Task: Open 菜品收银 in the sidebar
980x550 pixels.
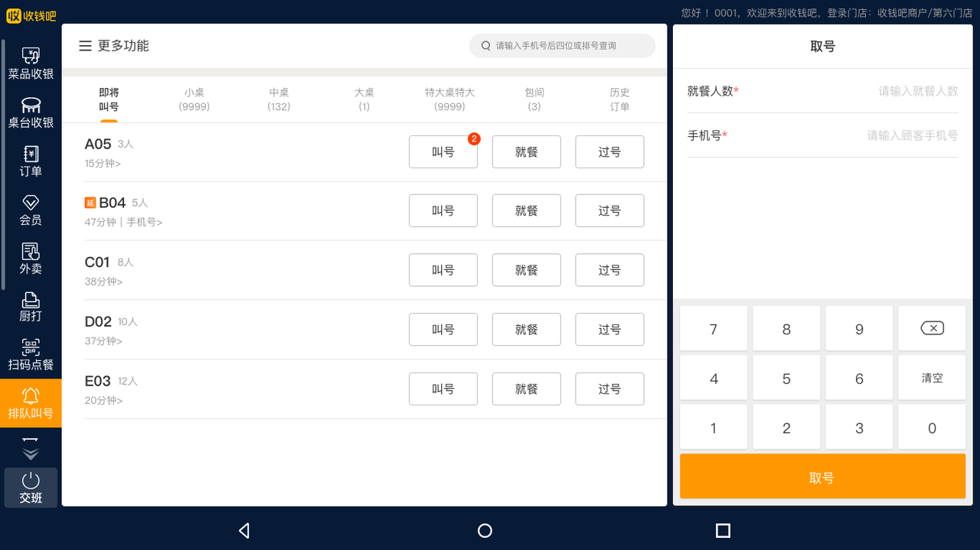Action: pyautogui.click(x=31, y=63)
